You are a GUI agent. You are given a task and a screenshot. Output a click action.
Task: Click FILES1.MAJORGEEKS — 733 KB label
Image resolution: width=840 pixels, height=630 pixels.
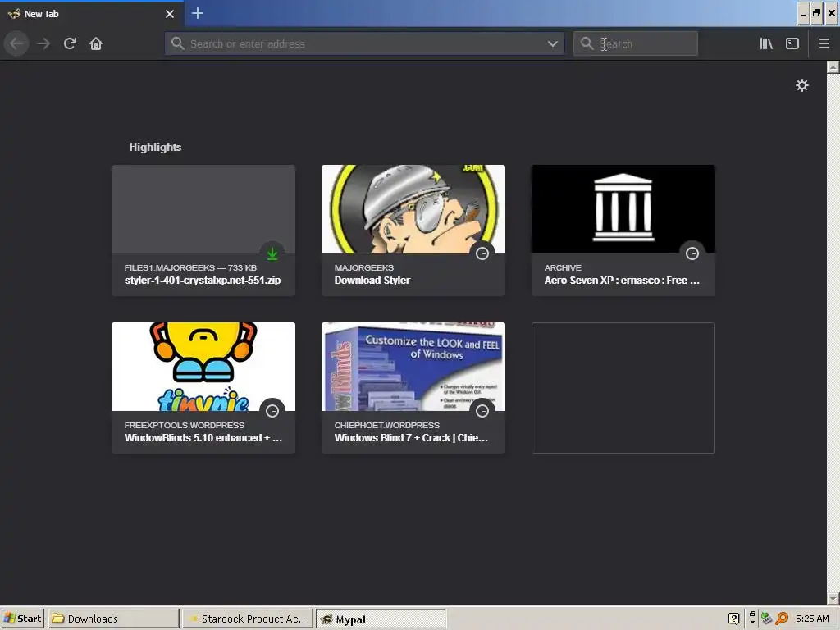pos(190,268)
